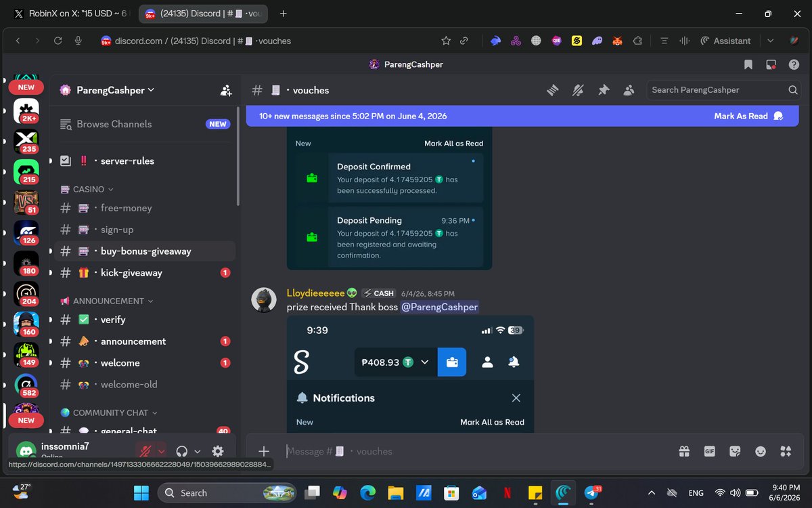Click Lloydieeeeee's duck avatar
The height and width of the screenshot is (508, 812).
click(x=264, y=299)
